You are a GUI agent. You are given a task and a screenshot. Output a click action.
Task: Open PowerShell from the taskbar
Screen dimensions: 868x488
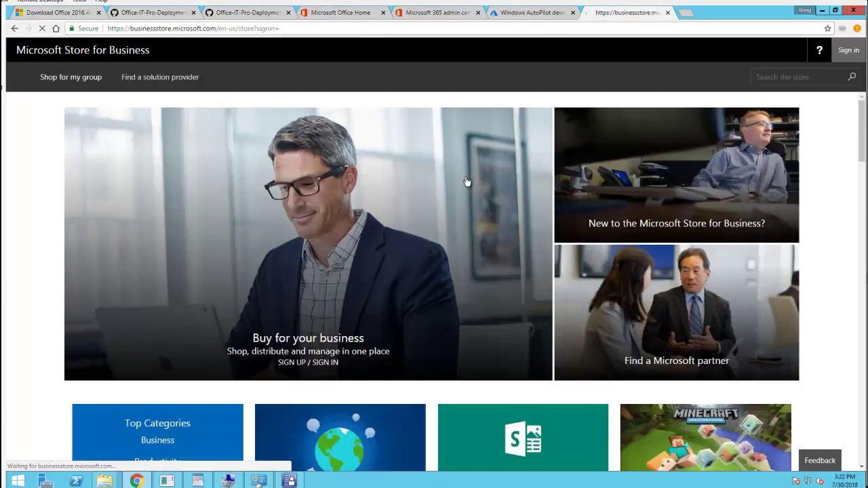pyautogui.click(x=76, y=481)
